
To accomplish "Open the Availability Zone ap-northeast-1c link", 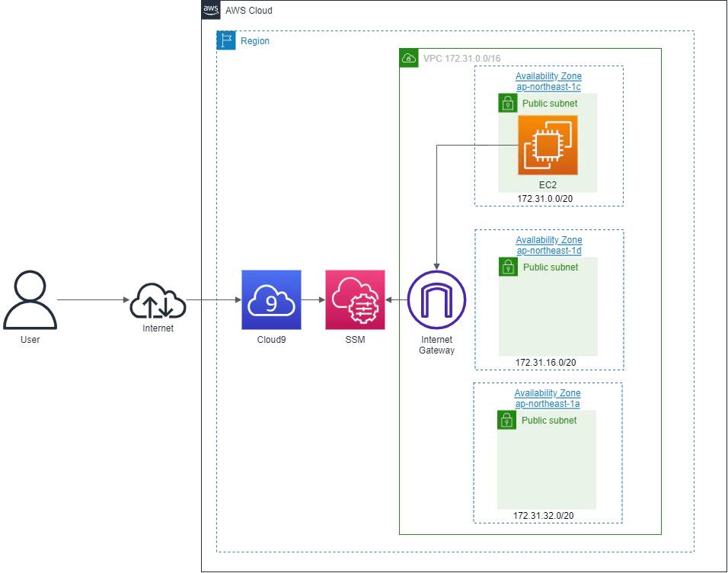I will coord(549,82).
